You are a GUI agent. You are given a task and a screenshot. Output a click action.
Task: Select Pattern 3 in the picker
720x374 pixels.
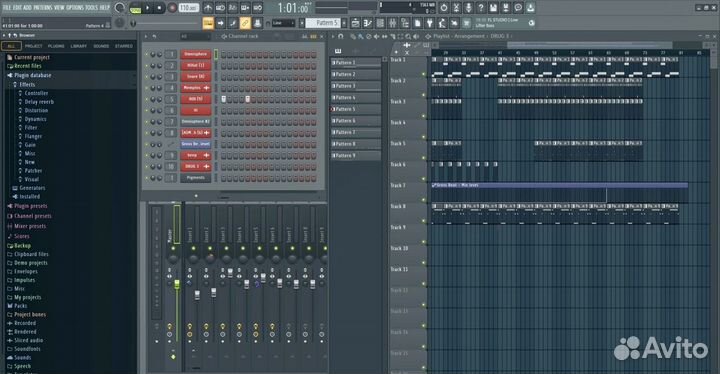click(356, 86)
